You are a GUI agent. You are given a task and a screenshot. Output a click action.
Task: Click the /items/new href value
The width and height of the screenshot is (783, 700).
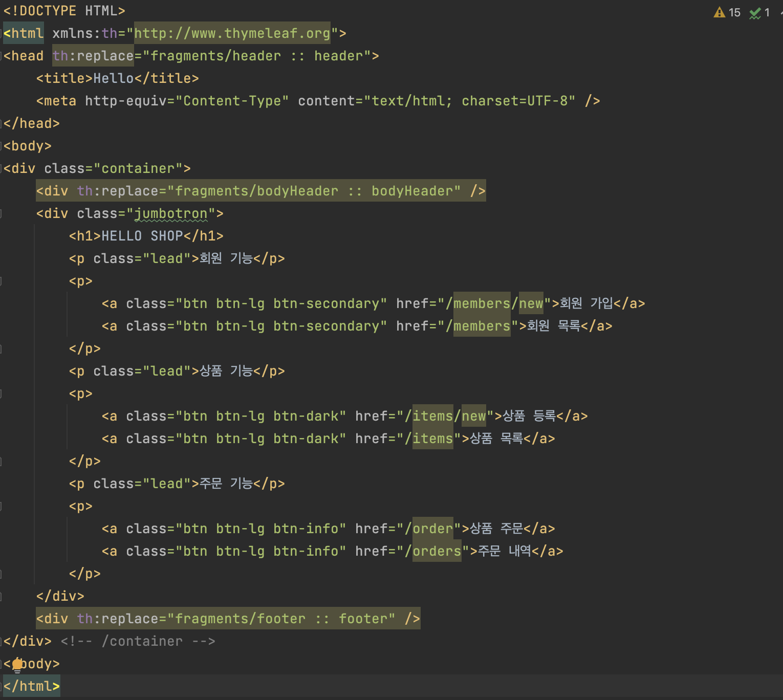445,416
